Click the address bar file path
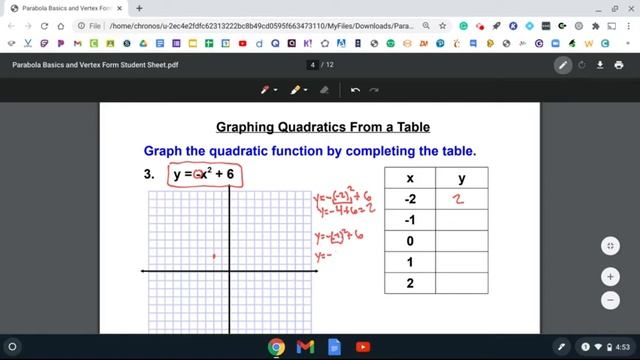The width and height of the screenshot is (640, 360). 261,26
